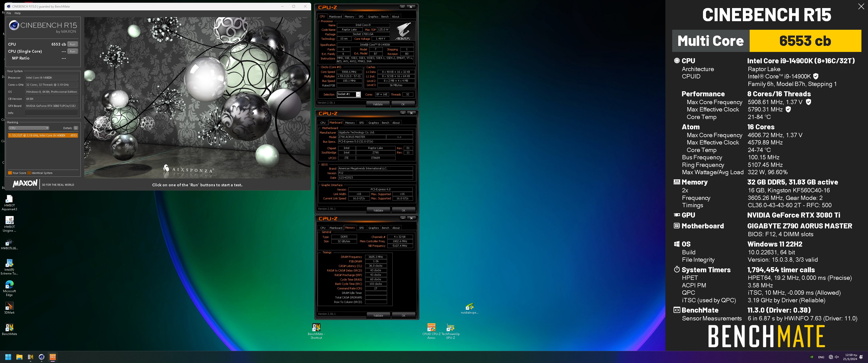Open the Windows Start menu
The image size is (868, 363).
click(x=8, y=357)
